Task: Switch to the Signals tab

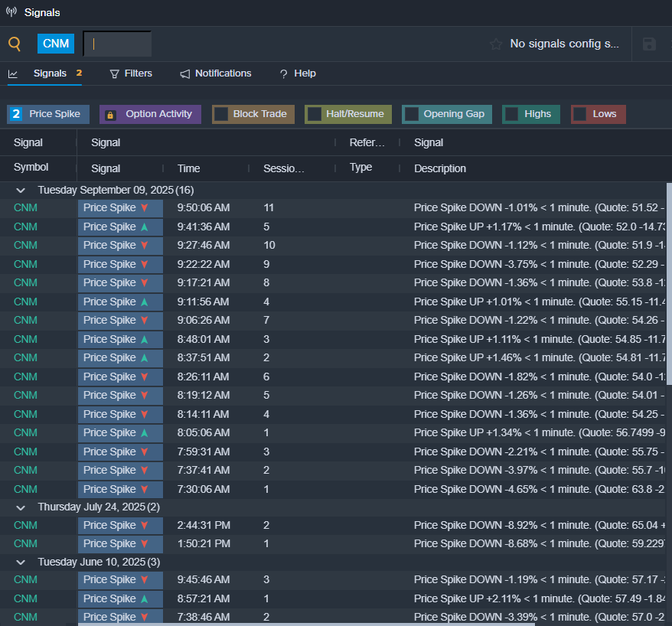Action: click(50, 73)
